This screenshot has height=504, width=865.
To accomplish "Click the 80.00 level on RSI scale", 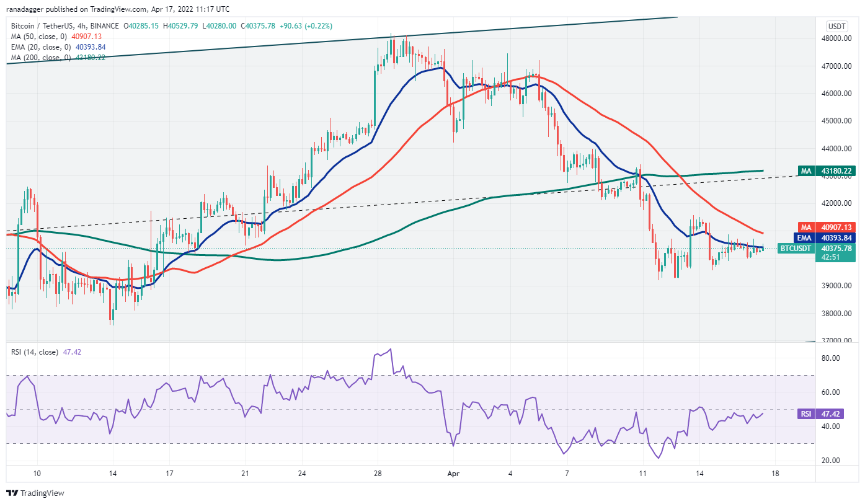I will tap(831, 358).
